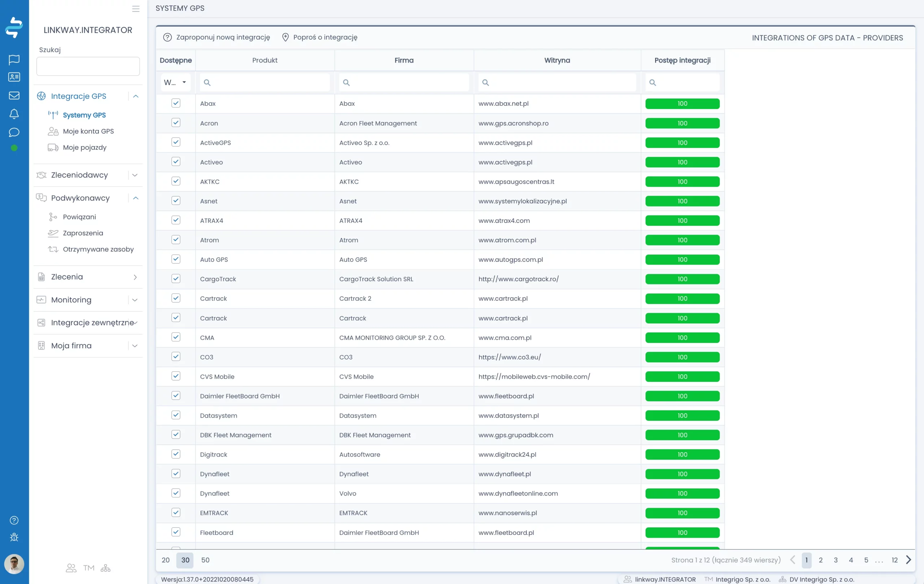
Task: Click the search icon in Witryna filter
Action: coord(485,83)
